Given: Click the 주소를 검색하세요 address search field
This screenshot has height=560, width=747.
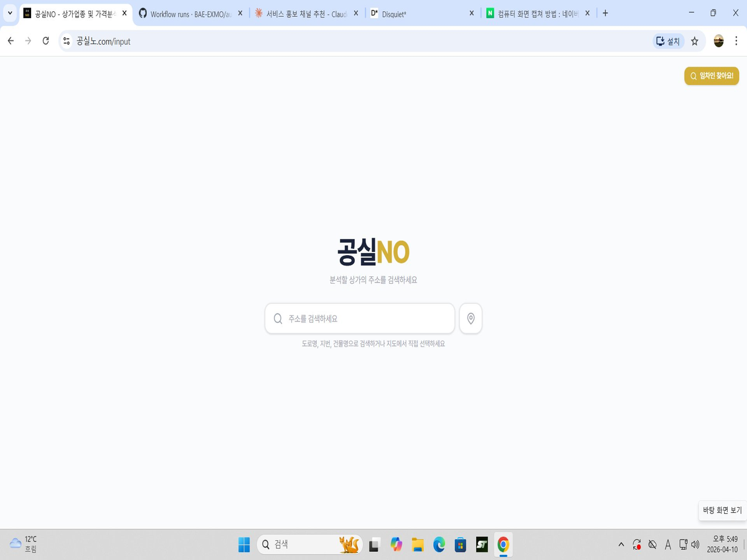Looking at the screenshot, I should tap(360, 319).
